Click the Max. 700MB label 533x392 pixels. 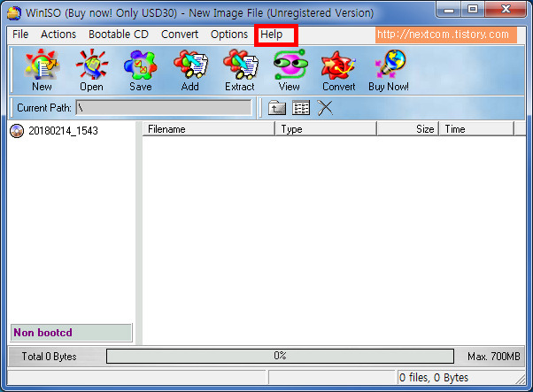click(x=494, y=357)
